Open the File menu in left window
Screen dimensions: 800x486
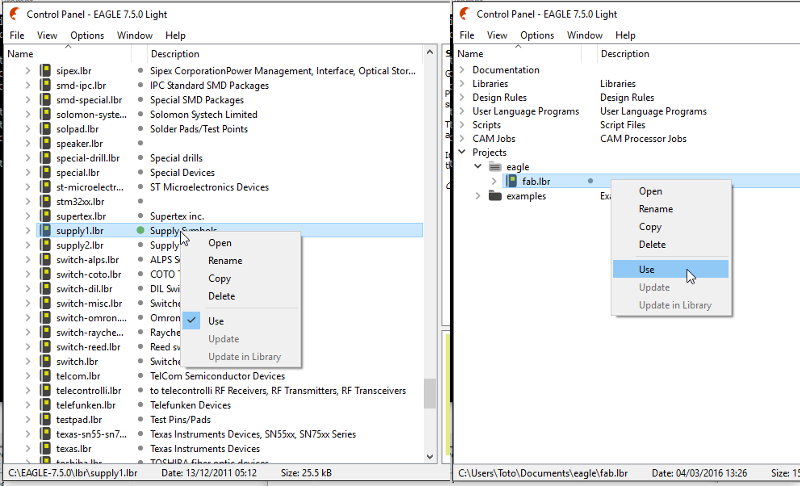click(x=17, y=35)
